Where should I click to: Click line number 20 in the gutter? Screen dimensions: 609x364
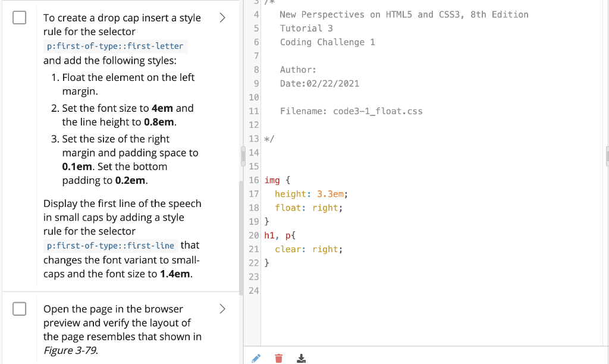tap(253, 236)
